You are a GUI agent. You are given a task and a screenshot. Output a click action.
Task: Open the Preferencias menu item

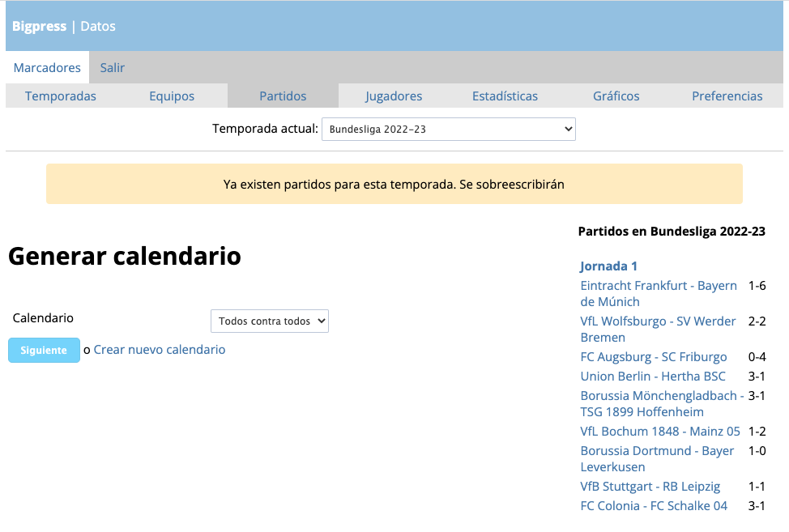click(x=727, y=96)
